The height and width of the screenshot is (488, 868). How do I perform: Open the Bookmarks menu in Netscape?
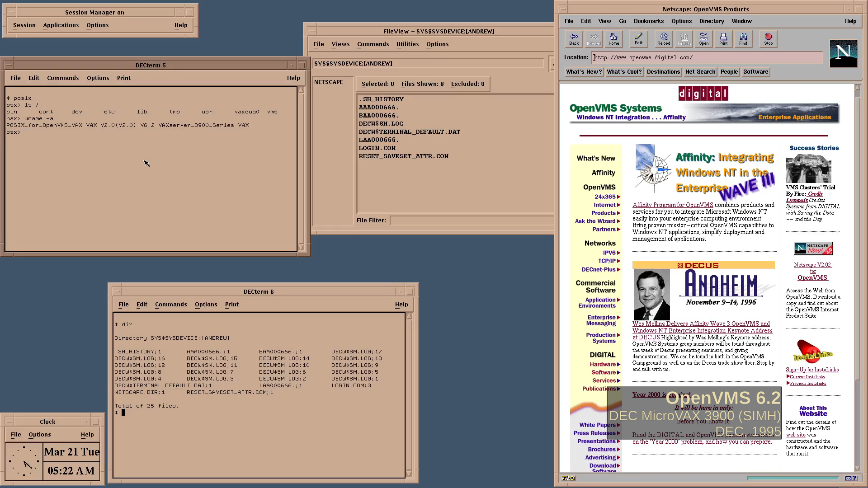coord(648,21)
